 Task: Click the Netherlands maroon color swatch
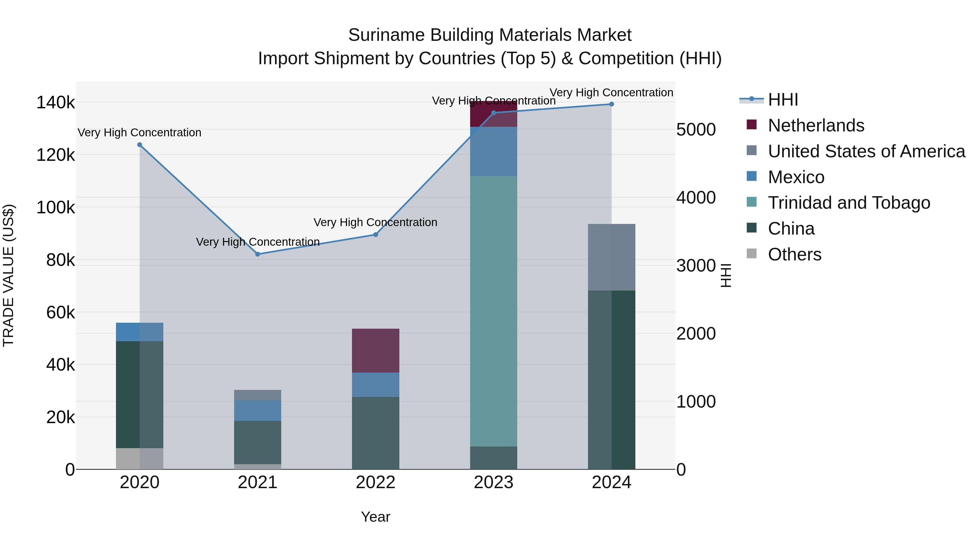751,124
